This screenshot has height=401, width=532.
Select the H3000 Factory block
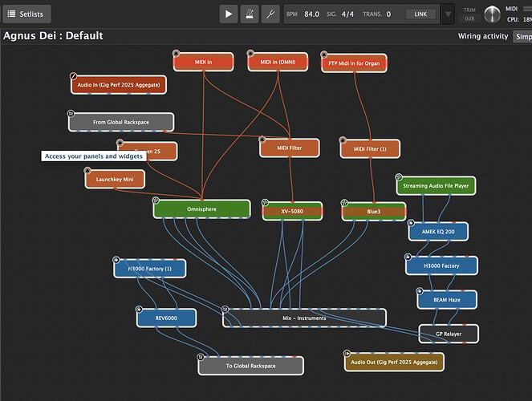coord(441,265)
